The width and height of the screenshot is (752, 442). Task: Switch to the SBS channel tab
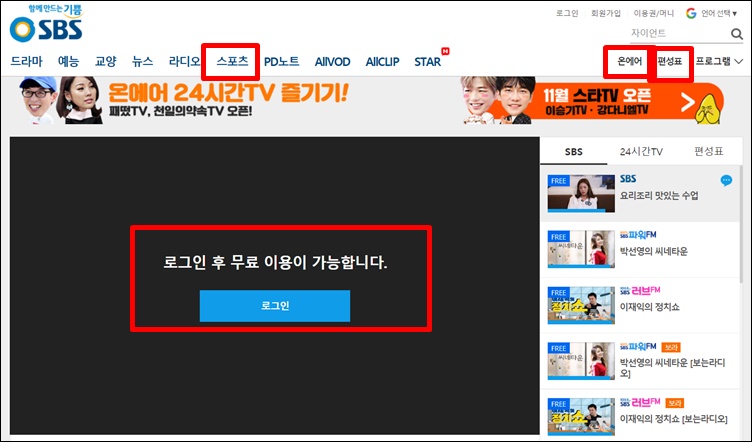tap(574, 152)
